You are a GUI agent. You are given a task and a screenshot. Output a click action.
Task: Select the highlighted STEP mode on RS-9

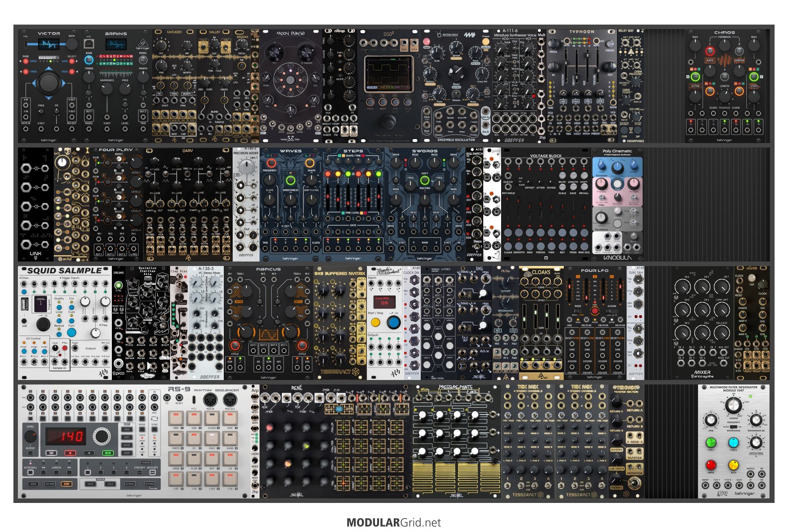pos(66,484)
